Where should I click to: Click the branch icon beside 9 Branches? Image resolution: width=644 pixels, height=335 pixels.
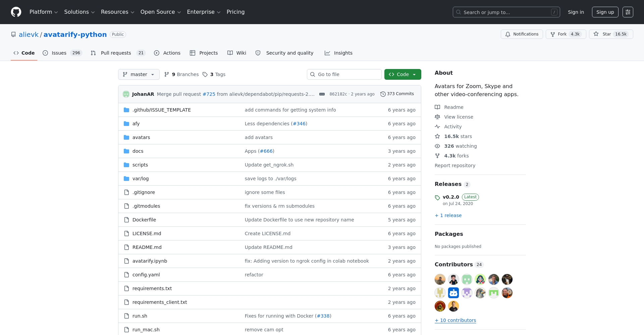tap(167, 74)
